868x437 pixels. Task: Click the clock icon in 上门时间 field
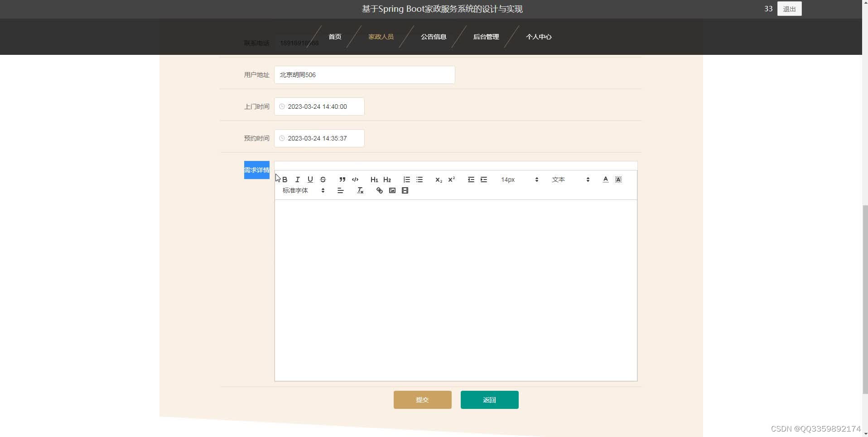point(282,107)
